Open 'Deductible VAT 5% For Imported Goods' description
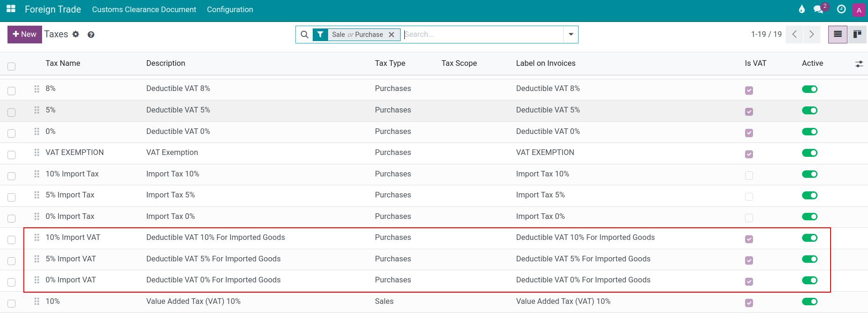This screenshot has width=868, height=316. point(213,259)
